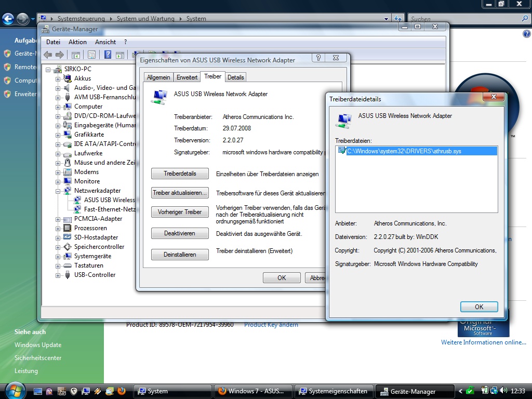Click OK in Treiberdateidetails dialog
The image size is (532, 399).
point(479,307)
